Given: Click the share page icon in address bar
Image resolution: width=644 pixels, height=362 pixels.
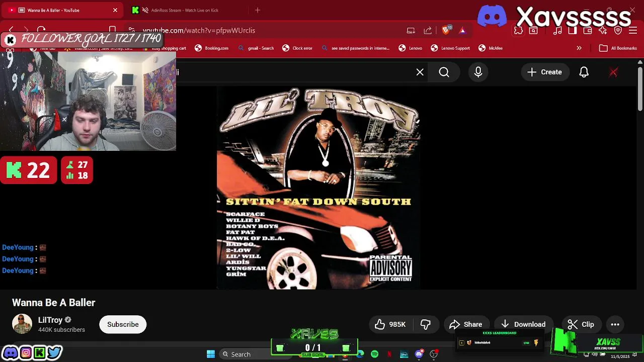Looking at the screenshot, I should point(428,31).
